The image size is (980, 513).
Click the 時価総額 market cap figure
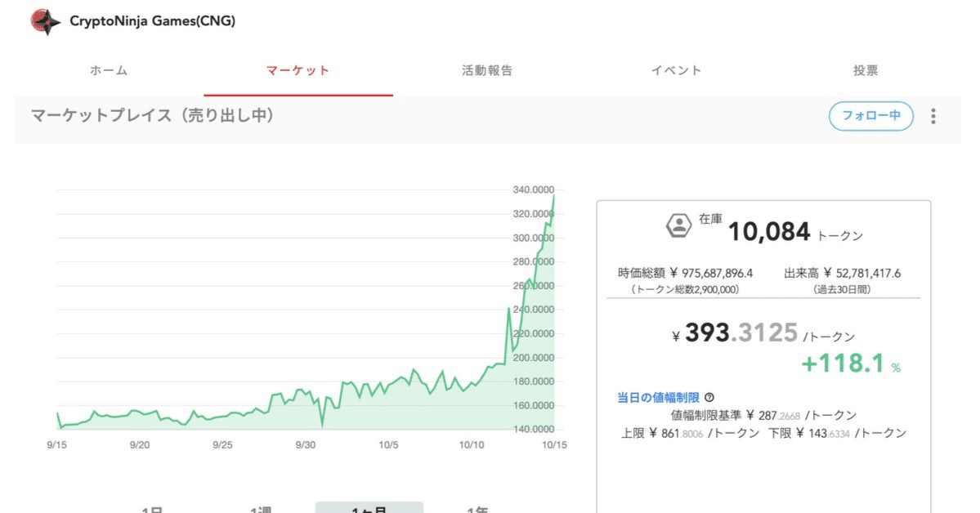tap(685, 273)
